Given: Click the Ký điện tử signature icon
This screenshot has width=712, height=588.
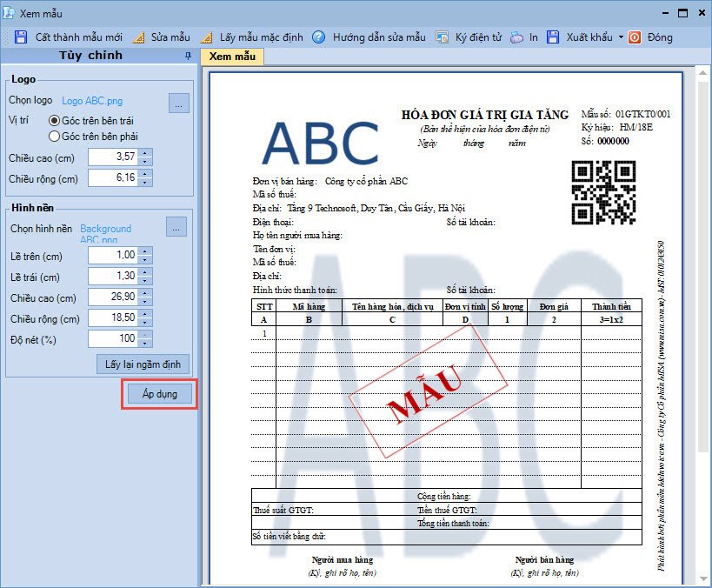Looking at the screenshot, I should (x=443, y=37).
